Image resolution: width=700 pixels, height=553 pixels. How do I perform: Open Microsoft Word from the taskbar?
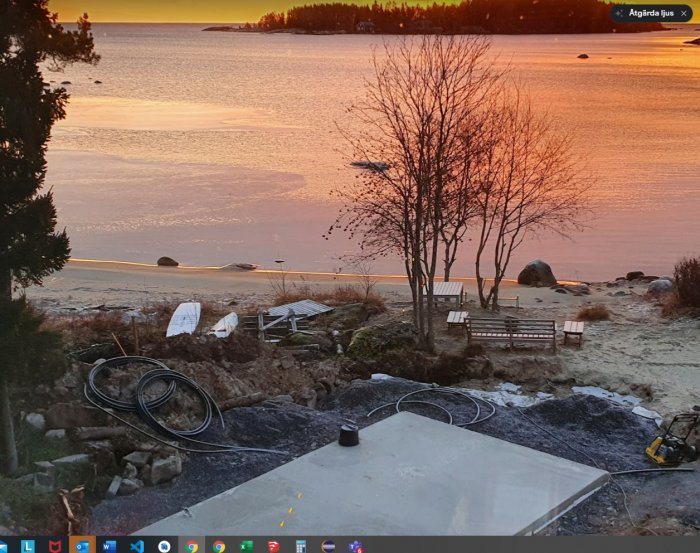(109, 546)
